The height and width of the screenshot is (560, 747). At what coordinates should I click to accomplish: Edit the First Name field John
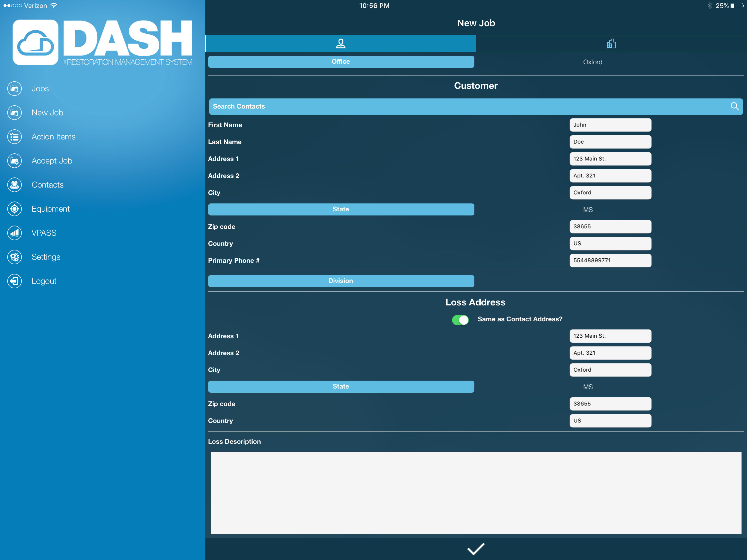coord(610,125)
